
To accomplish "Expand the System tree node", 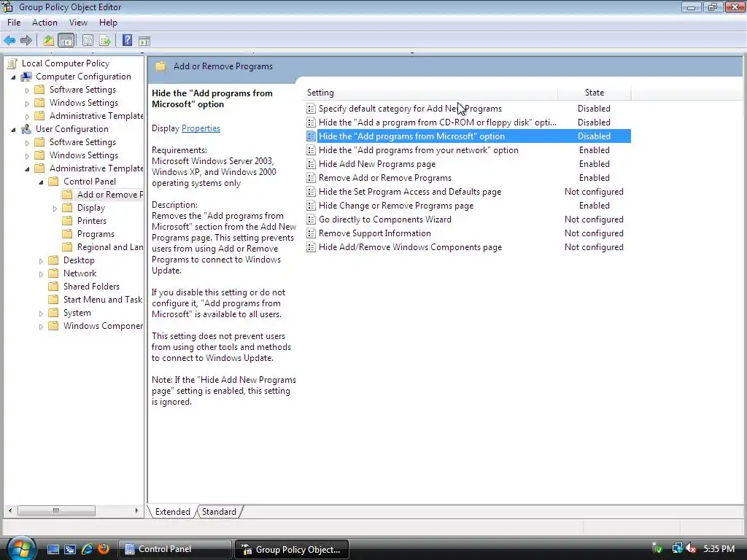I will [x=41, y=314].
